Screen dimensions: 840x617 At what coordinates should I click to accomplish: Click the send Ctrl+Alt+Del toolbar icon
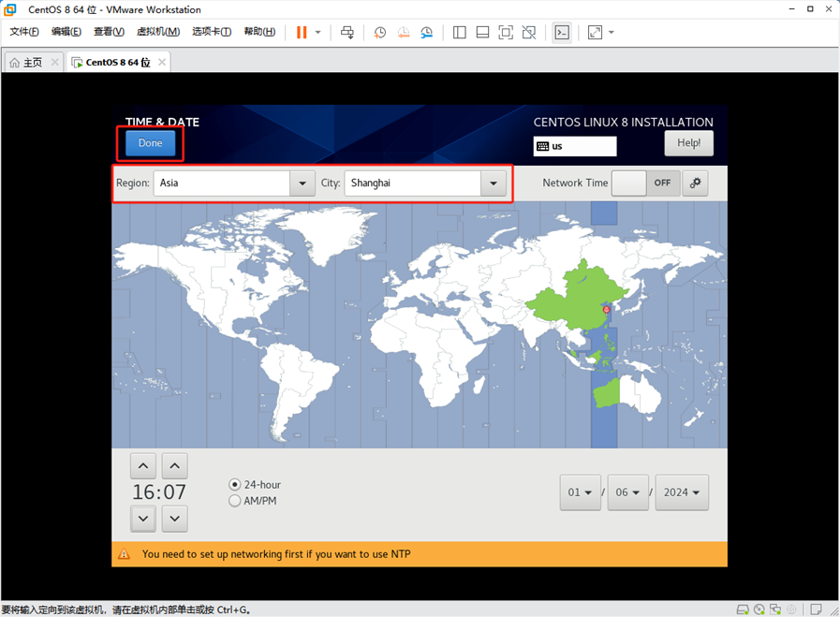point(347,32)
